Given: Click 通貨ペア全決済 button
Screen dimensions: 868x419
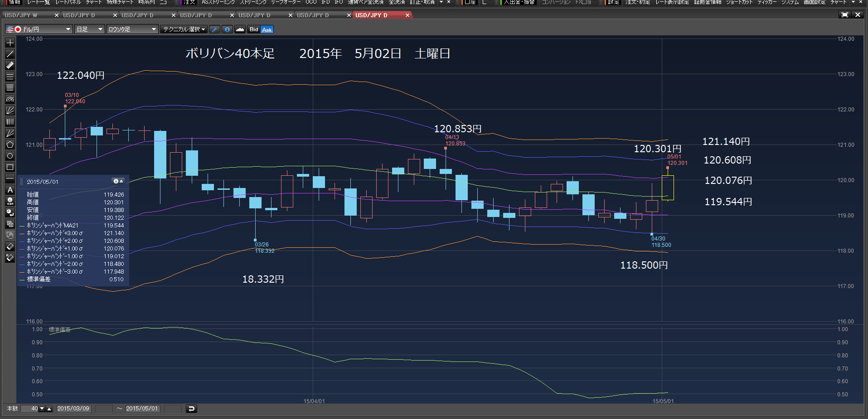Looking at the screenshot, I should click(x=366, y=2).
